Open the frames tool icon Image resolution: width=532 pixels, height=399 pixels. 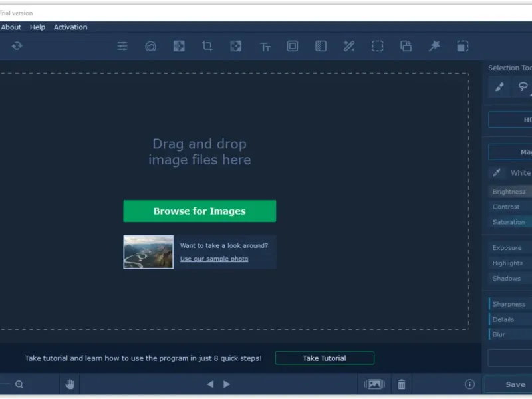[293, 46]
